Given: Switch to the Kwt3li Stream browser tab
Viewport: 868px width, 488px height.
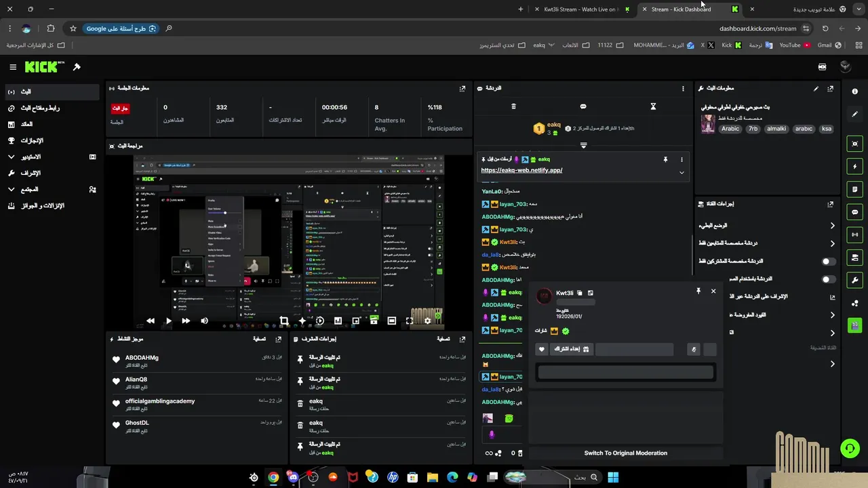Looking at the screenshot, I should pos(583,9).
